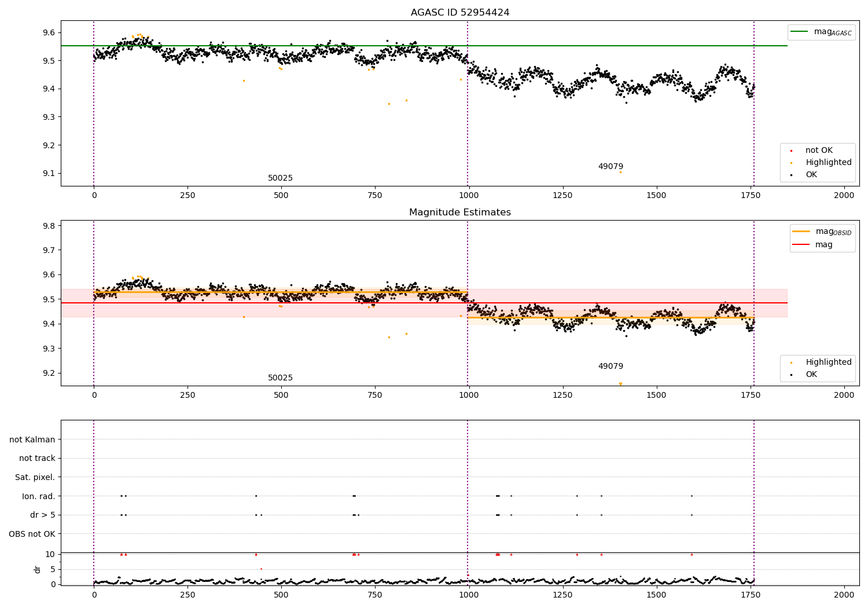The width and height of the screenshot is (868, 608).
Task: Click the mag OBSID legend label in middle plot
Action: click(834, 232)
